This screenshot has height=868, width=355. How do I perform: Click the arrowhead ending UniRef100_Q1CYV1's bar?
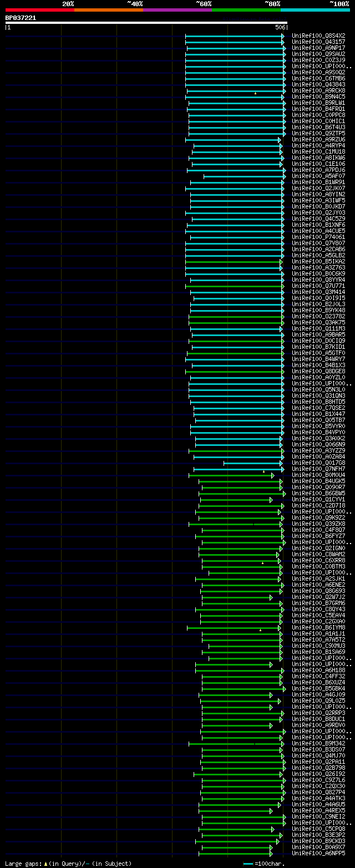point(271,499)
